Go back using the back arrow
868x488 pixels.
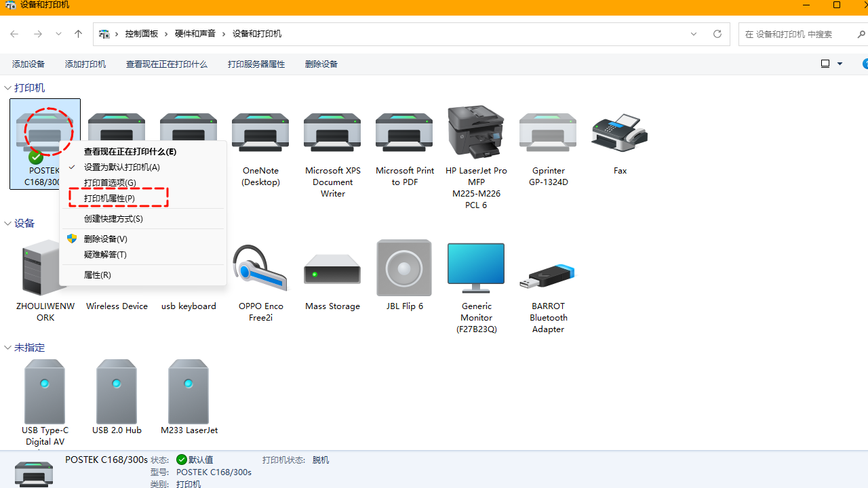click(x=14, y=34)
